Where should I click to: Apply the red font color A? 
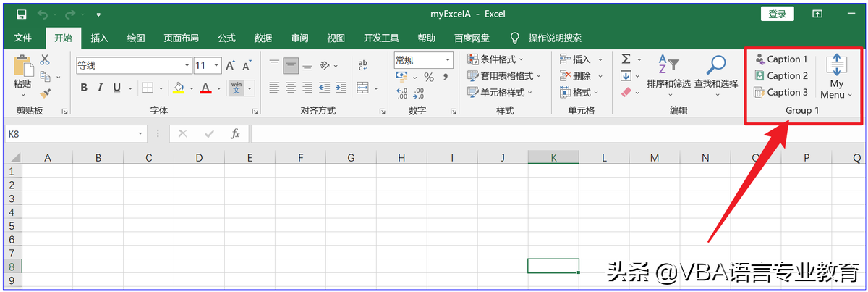point(205,88)
